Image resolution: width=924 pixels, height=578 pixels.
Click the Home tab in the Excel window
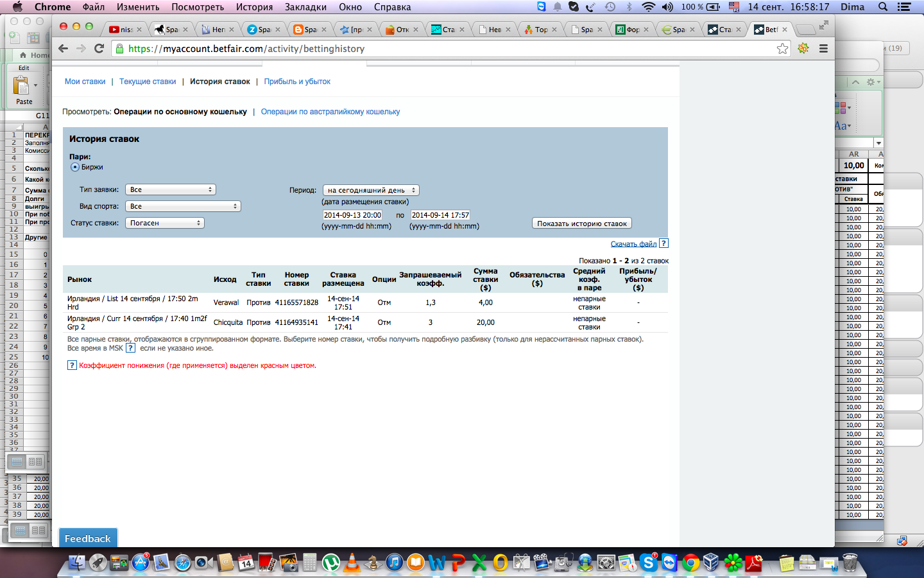[35, 55]
